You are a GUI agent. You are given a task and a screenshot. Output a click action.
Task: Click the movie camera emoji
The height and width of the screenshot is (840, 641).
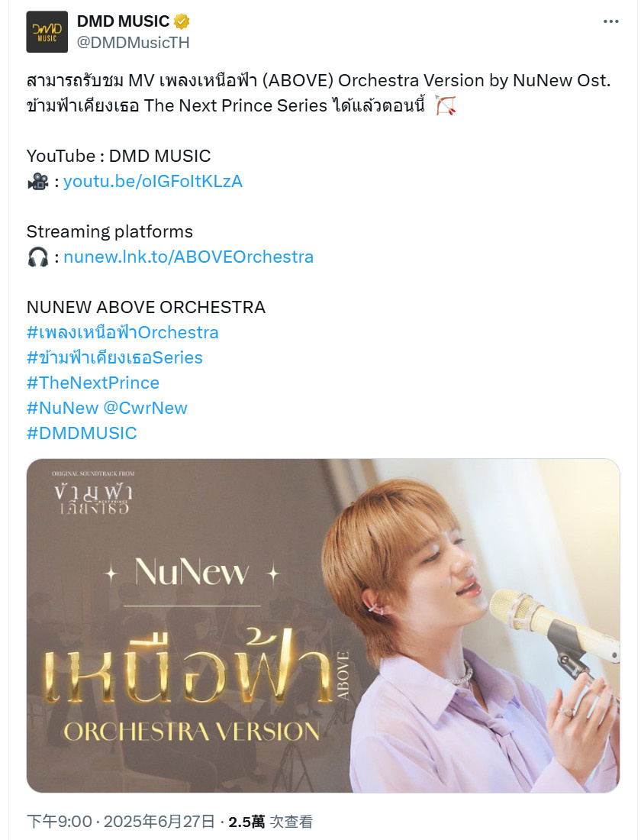click(37, 182)
